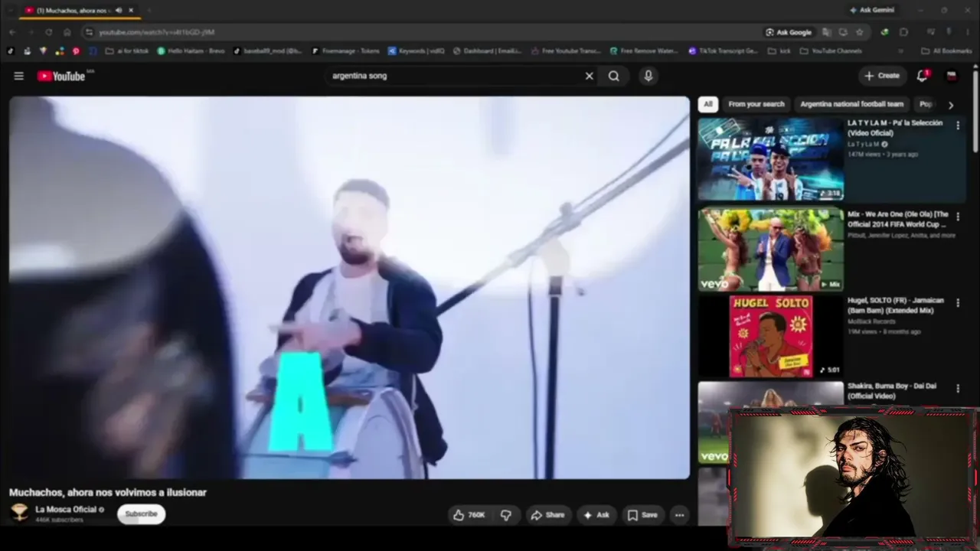
Task: Subscribe to La Mosca Oficial
Action: [141, 514]
